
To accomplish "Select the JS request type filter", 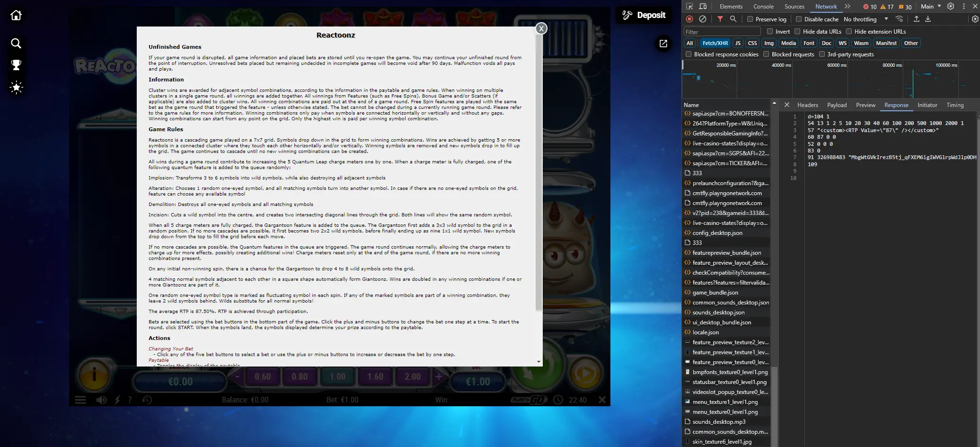I will point(738,43).
